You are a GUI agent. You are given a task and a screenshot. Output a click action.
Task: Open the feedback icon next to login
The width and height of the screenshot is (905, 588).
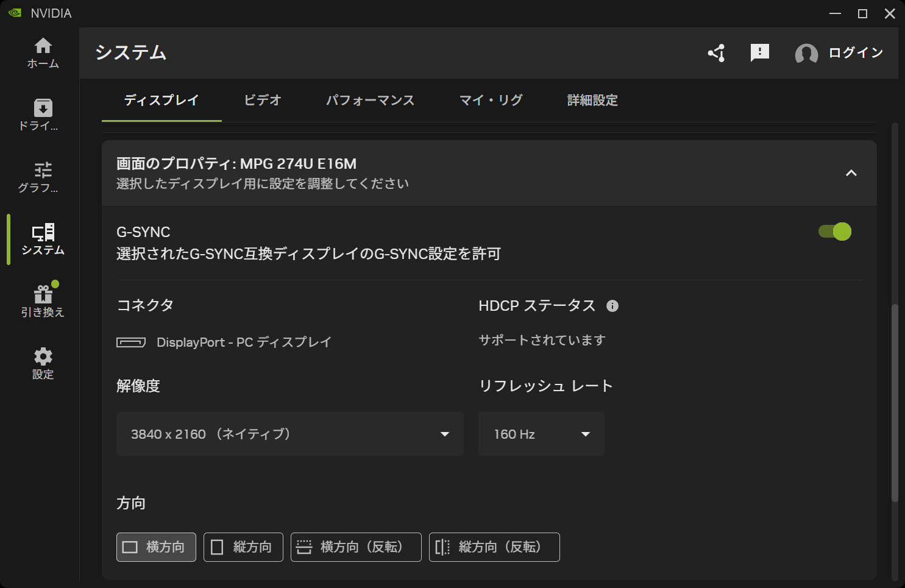click(x=759, y=53)
